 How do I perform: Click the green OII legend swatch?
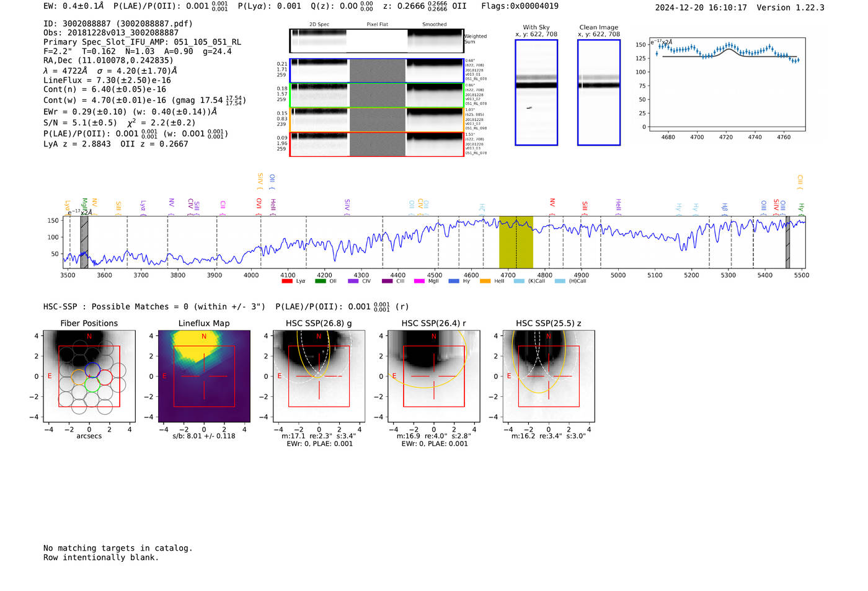tap(321, 281)
